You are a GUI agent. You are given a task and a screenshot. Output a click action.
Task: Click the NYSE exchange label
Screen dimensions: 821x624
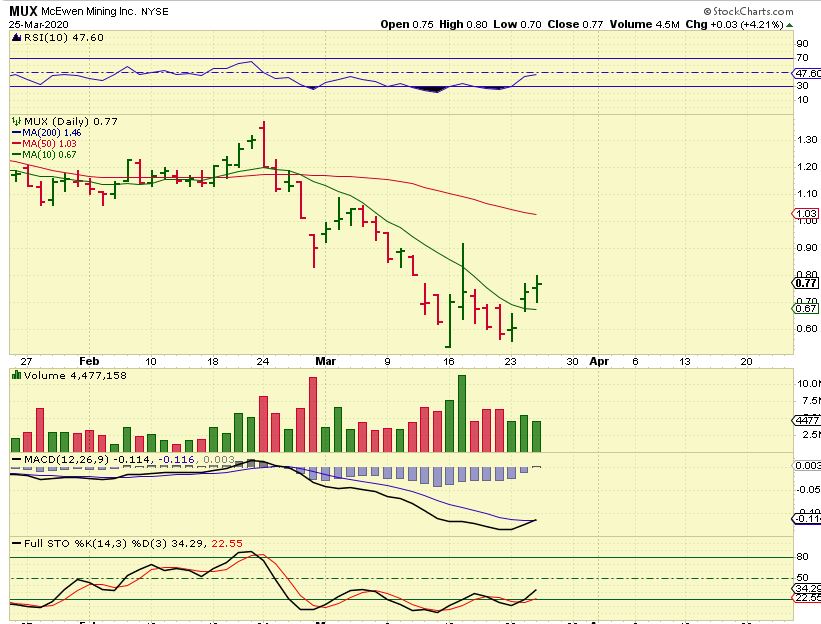point(155,12)
